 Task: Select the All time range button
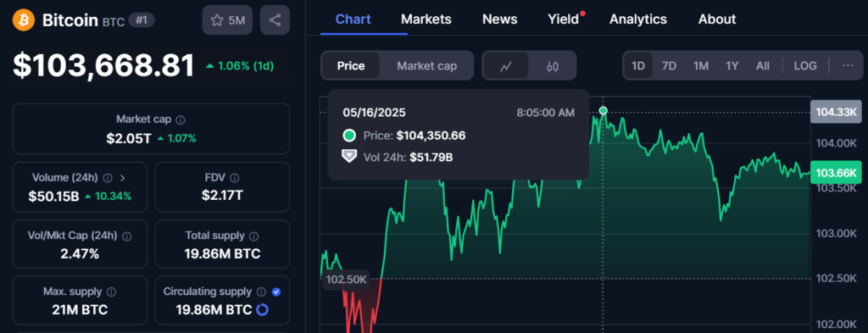click(x=763, y=66)
